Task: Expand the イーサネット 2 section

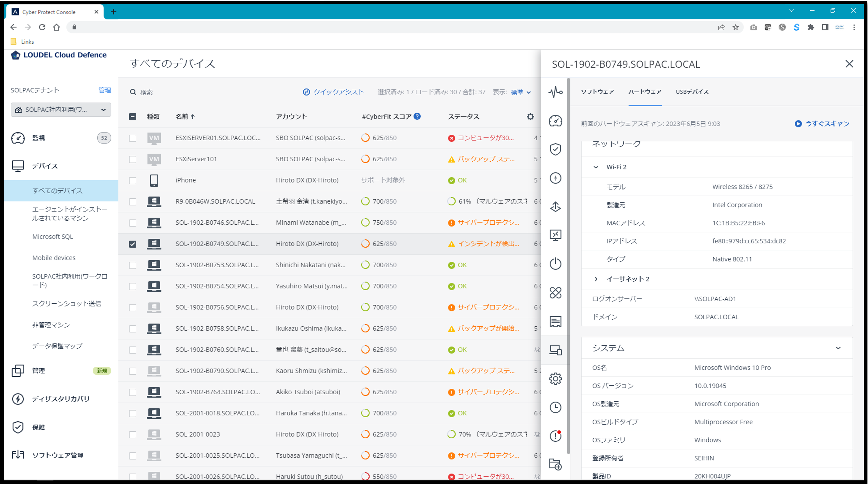Action: [x=596, y=279]
